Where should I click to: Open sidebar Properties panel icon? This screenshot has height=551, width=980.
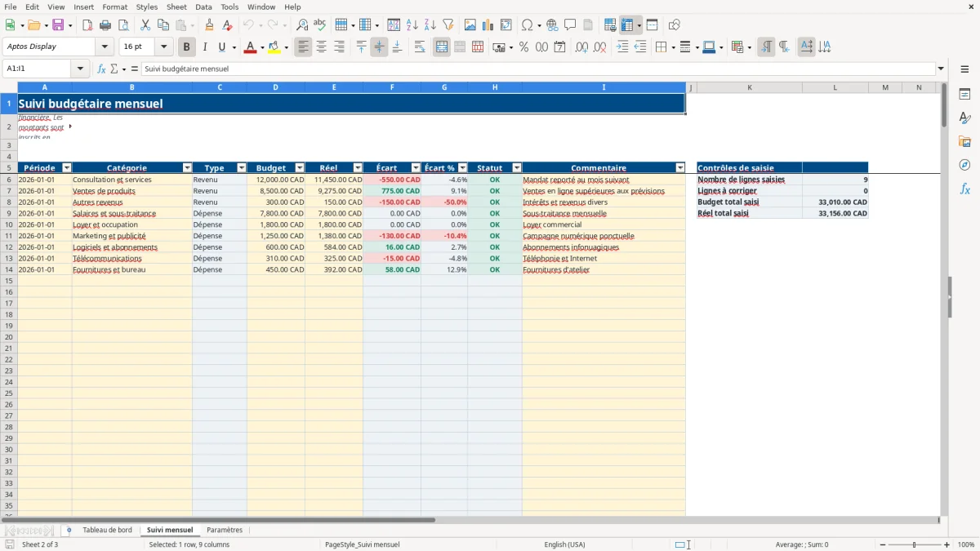pos(964,95)
